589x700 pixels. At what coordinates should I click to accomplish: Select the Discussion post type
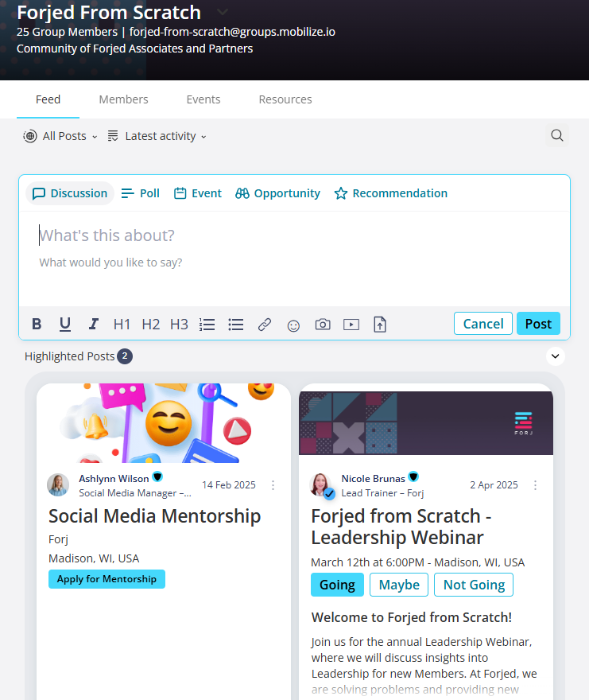click(x=70, y=193)
